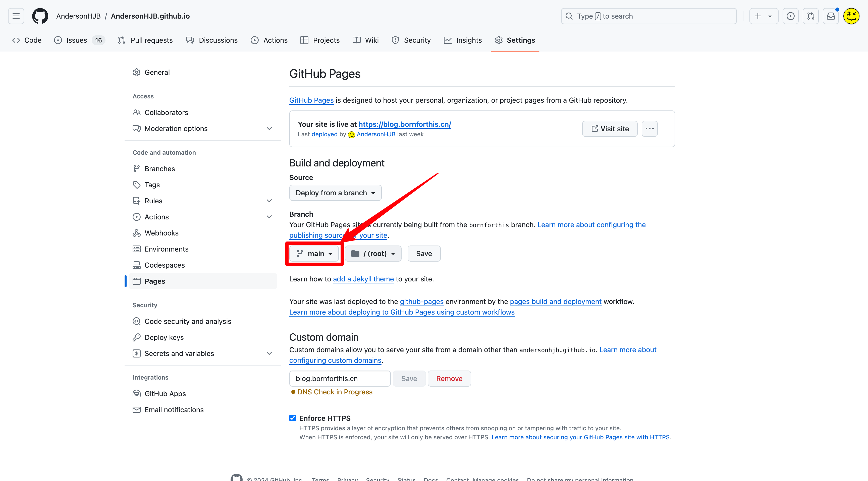This screenshot has height=481, width=868.
Task: Open AndersonHJB owner breadcrumb link
Action: point(79,16)
